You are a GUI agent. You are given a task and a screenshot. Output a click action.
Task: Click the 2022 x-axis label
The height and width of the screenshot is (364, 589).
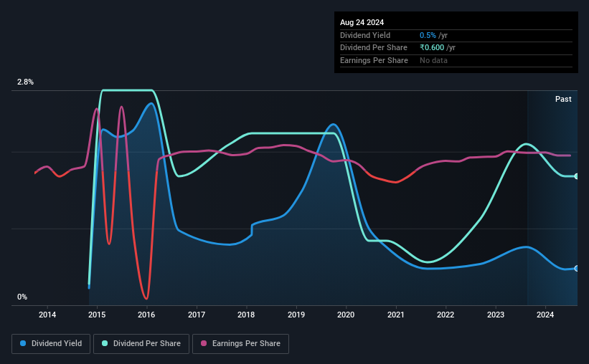[x=446, y=315]
